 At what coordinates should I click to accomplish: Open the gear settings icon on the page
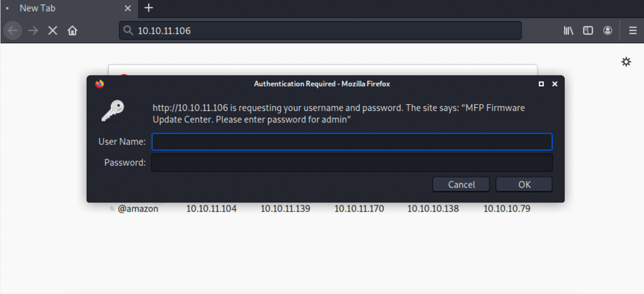click(x=626, y=61)
